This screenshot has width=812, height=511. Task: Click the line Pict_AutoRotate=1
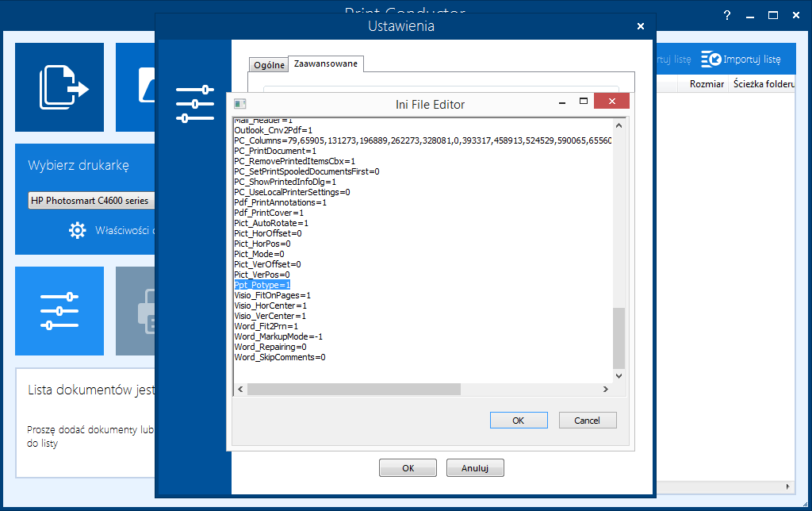(271, 224)
